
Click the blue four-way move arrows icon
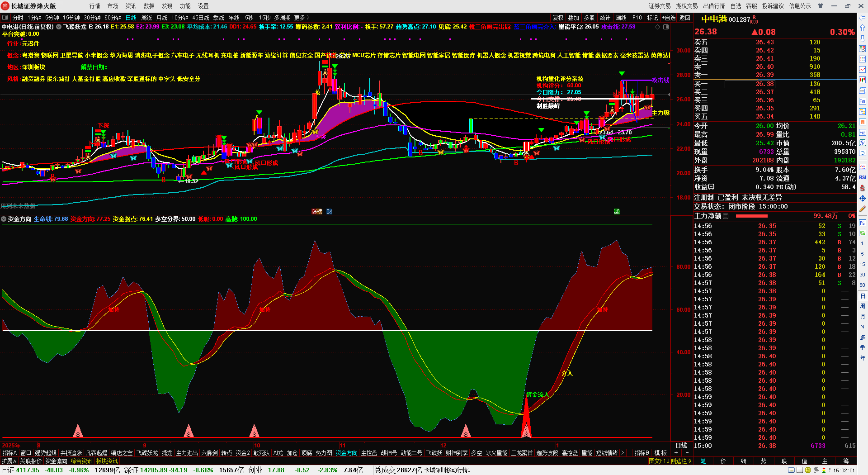(x=863, y=198)
